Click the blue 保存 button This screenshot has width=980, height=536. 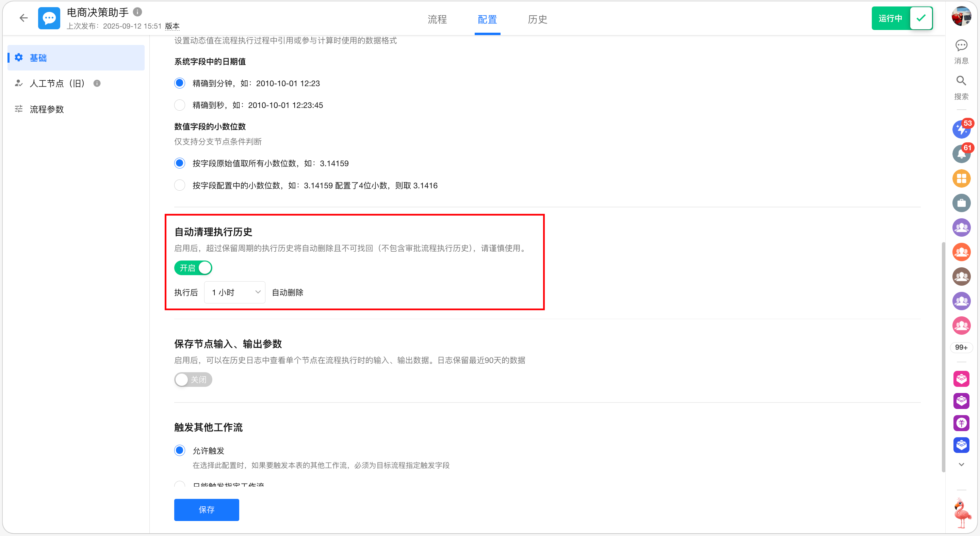(207, 510)
